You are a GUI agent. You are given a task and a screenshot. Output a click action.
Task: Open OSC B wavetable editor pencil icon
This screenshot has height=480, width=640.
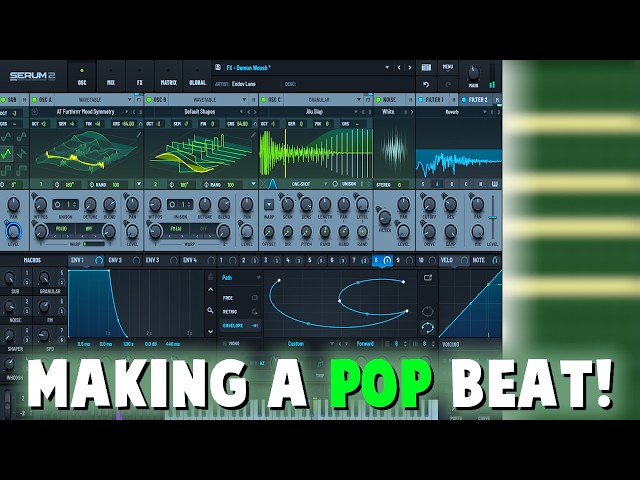click(x=254, y=135)
